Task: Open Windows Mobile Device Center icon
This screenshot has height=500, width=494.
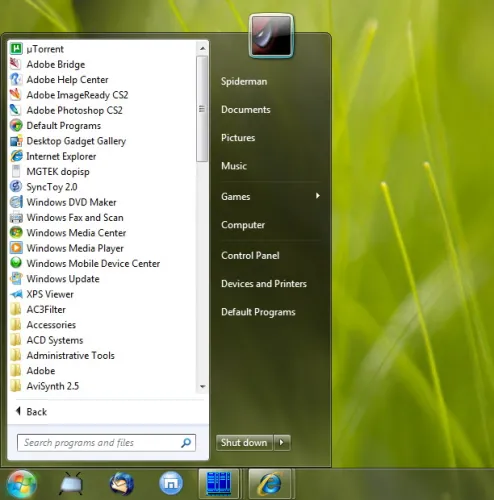Action: pyautogui.click(x=16, y=263)
